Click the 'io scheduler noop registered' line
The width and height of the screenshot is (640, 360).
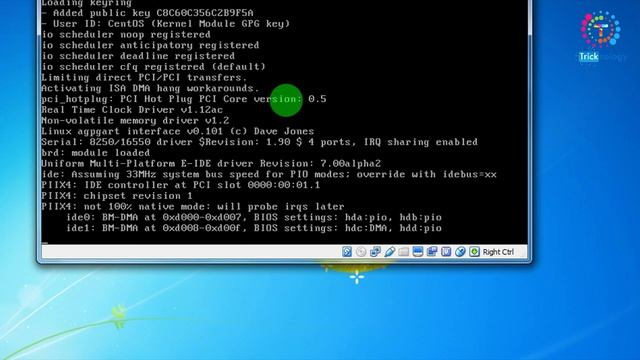click(126, 35)
